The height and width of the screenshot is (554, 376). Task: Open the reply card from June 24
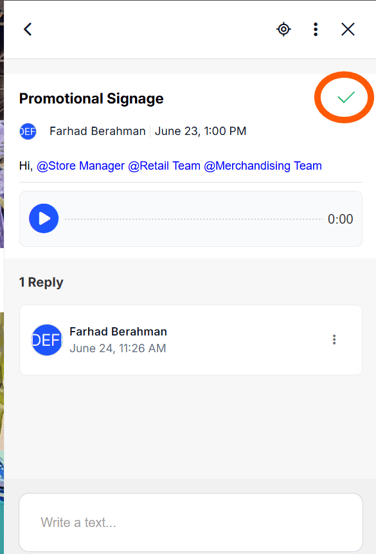191,340
